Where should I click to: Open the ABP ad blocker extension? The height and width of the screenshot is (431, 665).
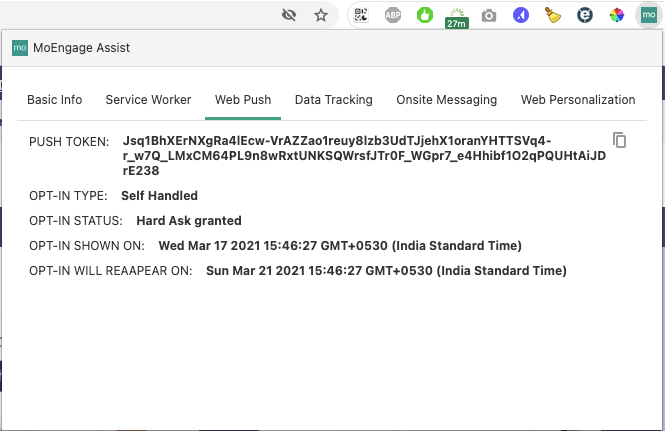[x=393, y=16]
